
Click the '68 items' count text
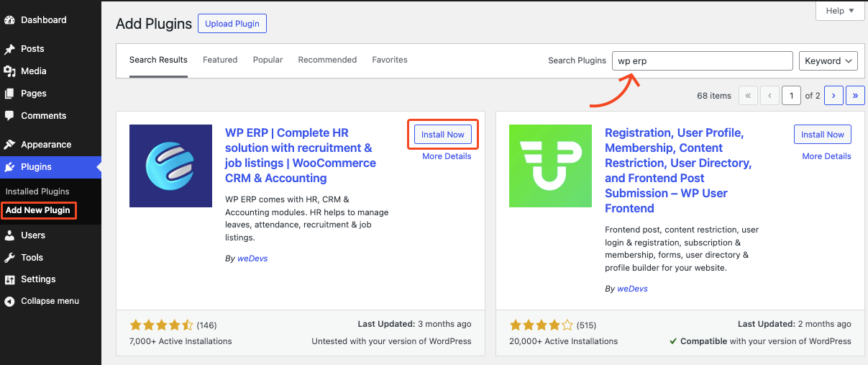coord(714,96)
